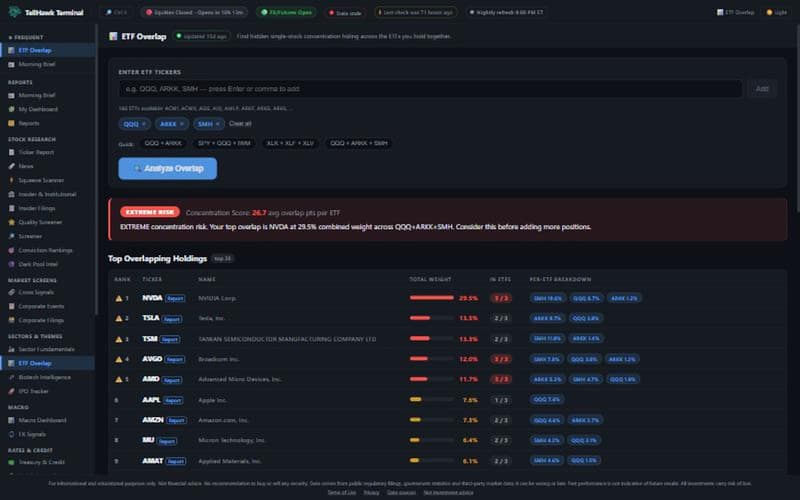Click the News pencil icon
The image size is (800, 500).
(11, 166)
